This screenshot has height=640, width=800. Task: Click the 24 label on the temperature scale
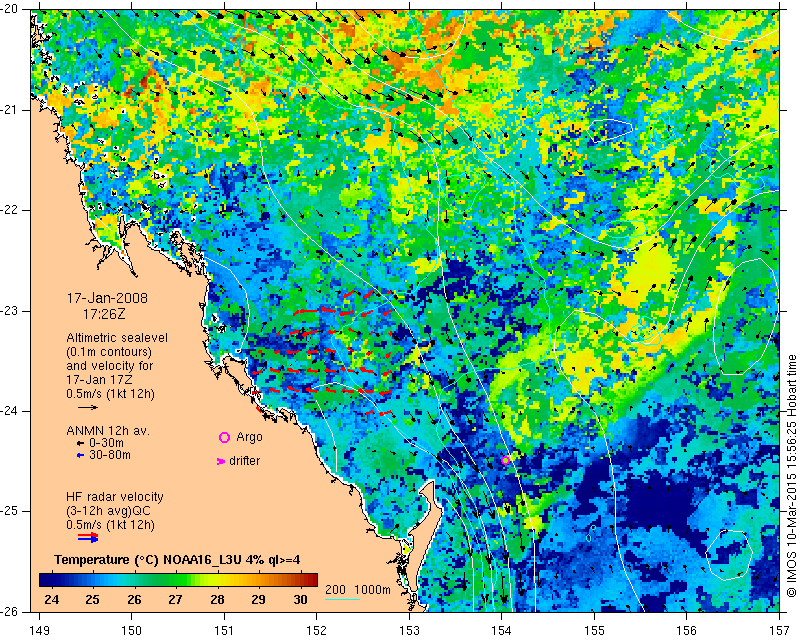[x=52, y=599]
